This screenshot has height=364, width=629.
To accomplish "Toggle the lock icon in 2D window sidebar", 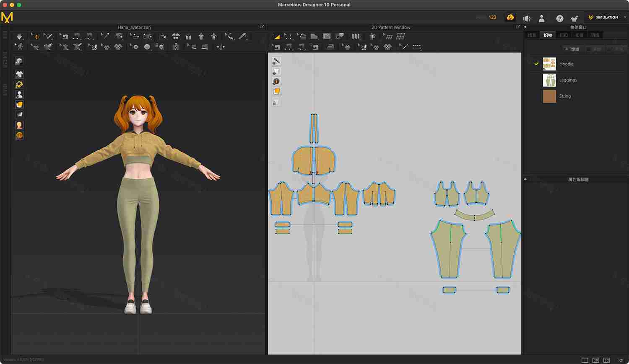I will (x=276, y=102).
